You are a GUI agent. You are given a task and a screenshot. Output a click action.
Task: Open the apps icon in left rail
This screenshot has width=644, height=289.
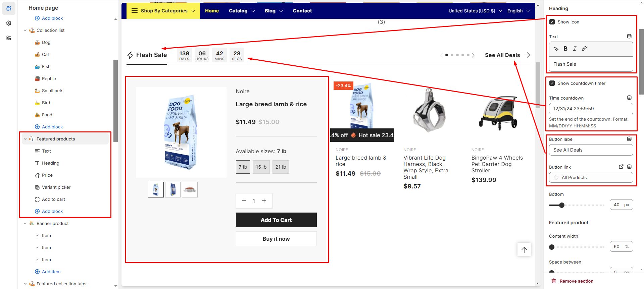coord(9,38)
